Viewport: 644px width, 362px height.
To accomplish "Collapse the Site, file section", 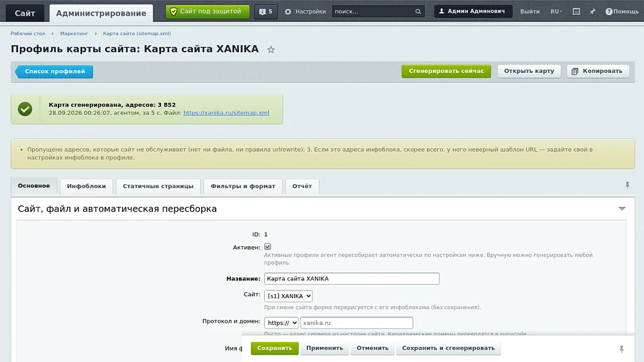I will [x=622, y=209].
